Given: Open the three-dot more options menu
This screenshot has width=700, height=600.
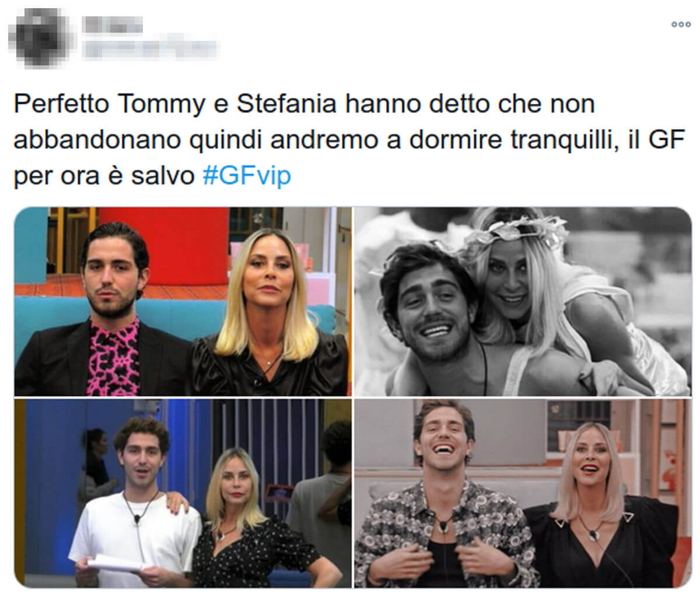Looking at the screenshot, I should [x=681, y=25].
